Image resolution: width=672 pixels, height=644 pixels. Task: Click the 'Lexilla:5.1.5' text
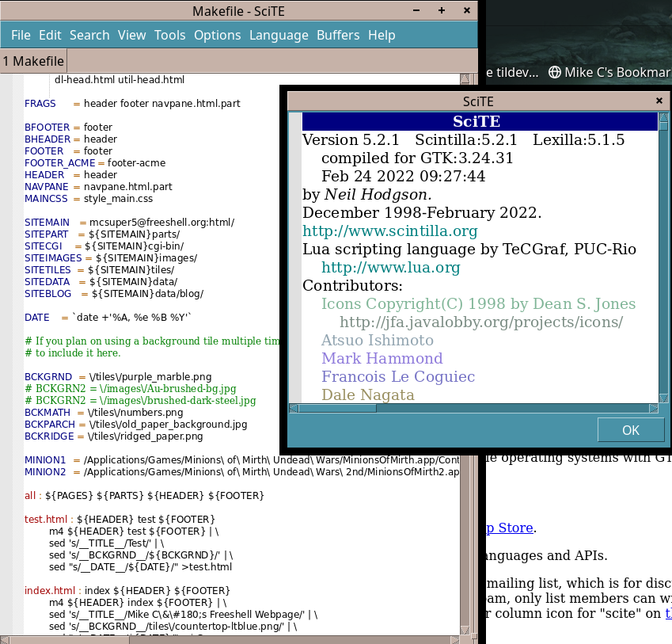point(579,139)
